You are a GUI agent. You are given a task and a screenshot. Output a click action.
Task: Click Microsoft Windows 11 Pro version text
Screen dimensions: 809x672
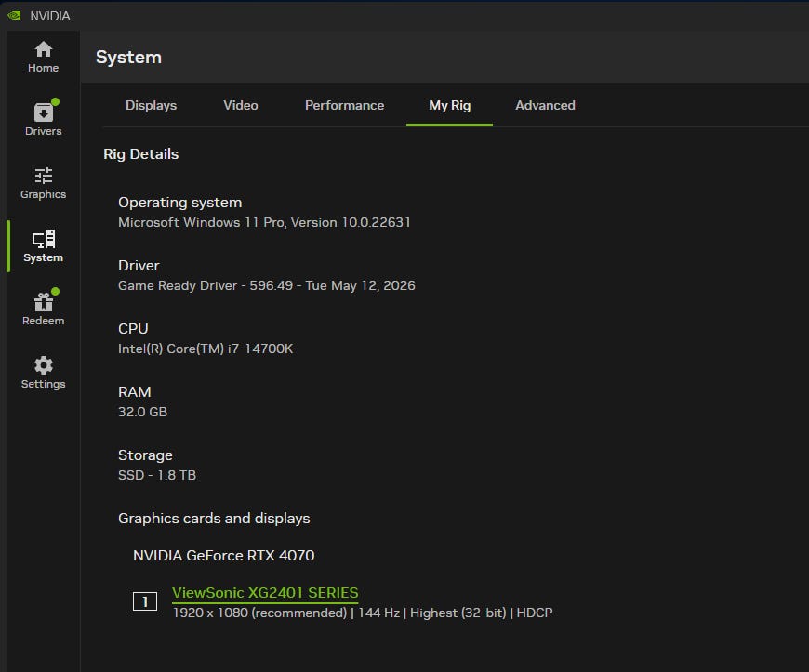click(265, 222)
